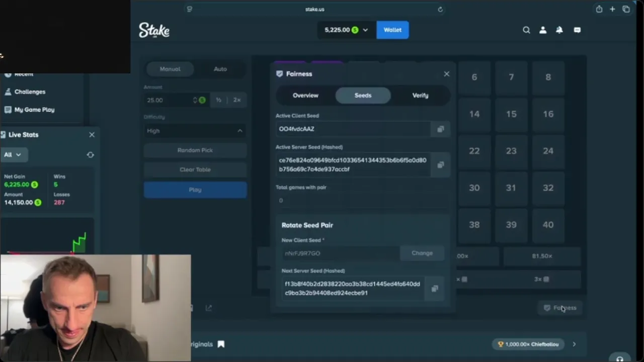Click the 81.50x multiplier tile
Image resolution: width=644 pixels, height=362 pixels.
(x=542, y=256)
